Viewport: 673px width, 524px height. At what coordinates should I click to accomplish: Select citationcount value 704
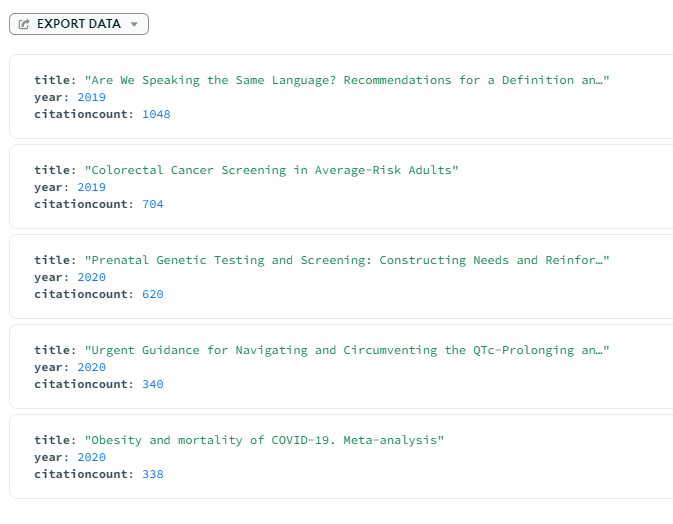pos(153,204)
